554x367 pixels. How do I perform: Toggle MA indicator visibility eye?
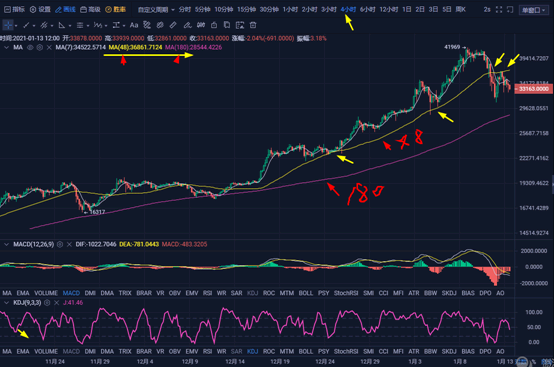pos(30,47)
